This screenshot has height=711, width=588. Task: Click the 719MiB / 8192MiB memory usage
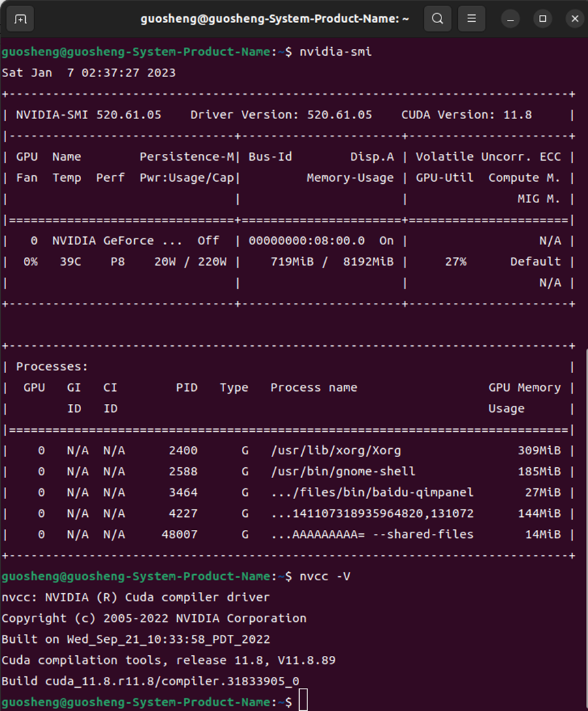332,262
